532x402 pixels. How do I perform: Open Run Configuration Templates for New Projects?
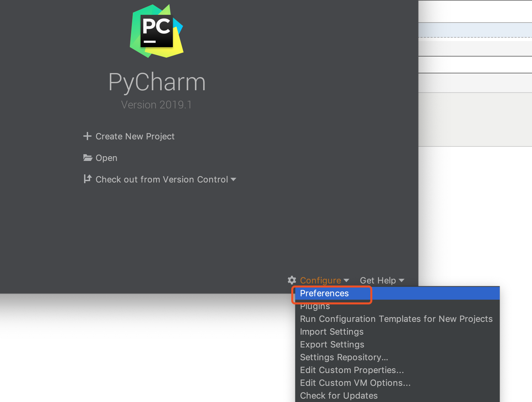[x=397, y=319]
